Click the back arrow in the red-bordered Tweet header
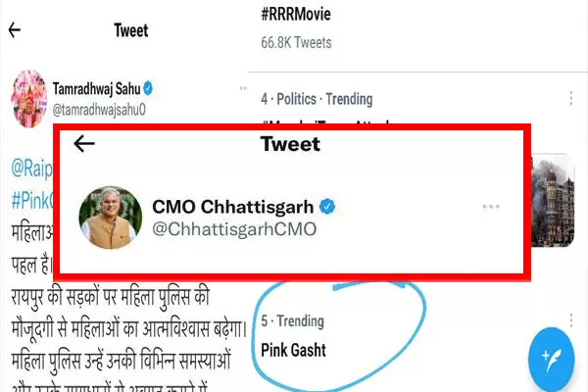The height and width of the screenshot is (392, 588). pos(84,144)
